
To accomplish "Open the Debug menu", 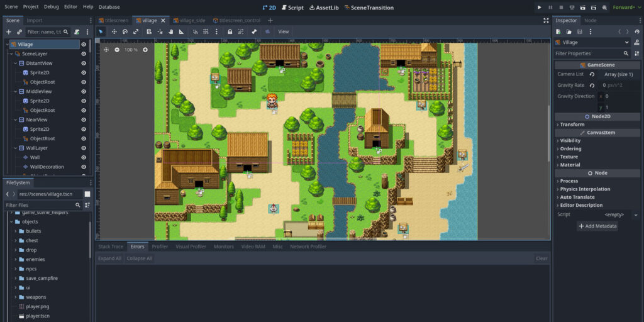I will coord(52,7).
